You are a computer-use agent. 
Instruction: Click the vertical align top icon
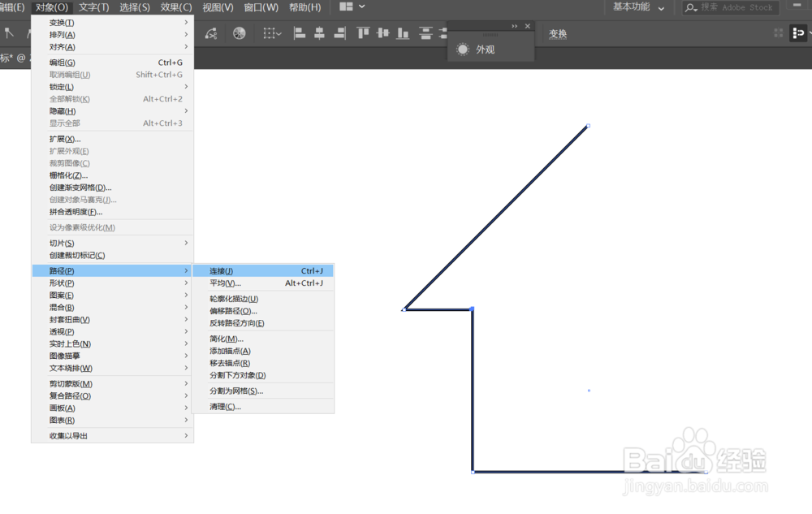(x=362, y=33)
